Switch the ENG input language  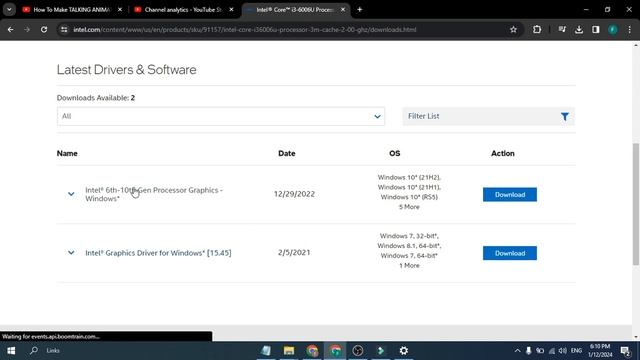[576, 351]
